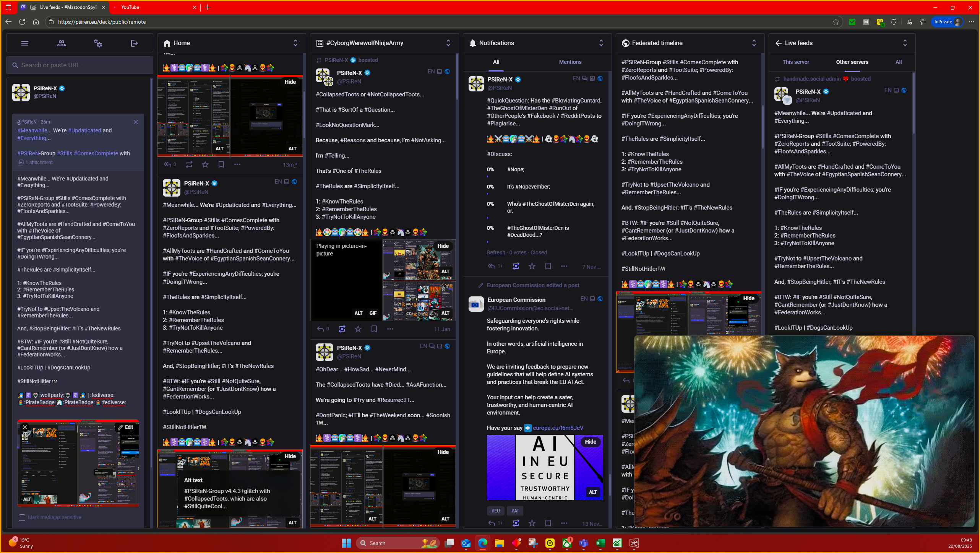Favourite the QuickQuestion poll post

point(532,266)
